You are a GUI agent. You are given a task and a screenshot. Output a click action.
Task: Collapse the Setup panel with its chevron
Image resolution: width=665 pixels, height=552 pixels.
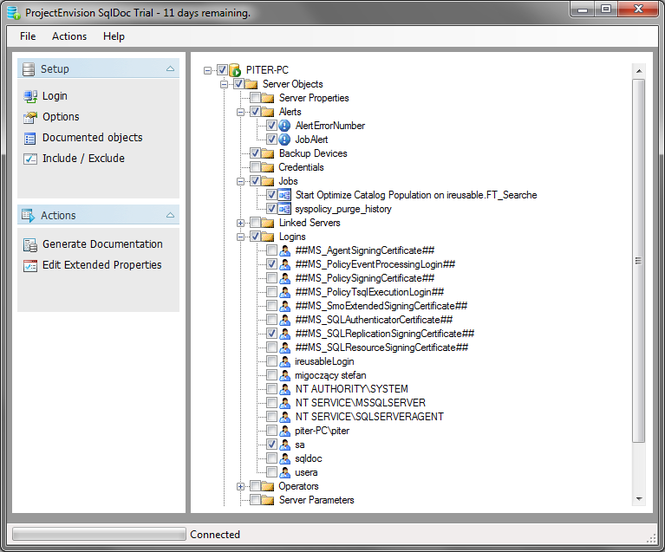(170, 69)
